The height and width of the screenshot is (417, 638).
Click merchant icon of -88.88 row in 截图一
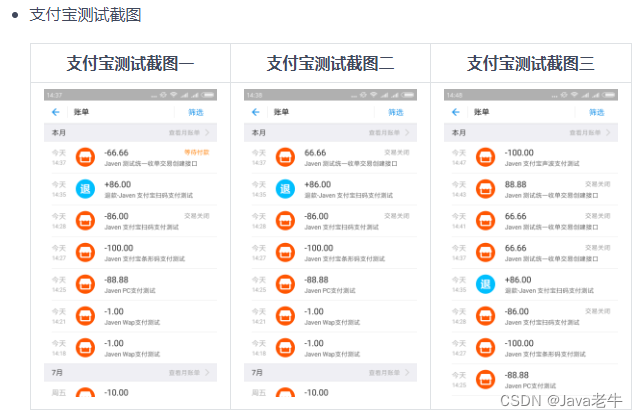[x=85, y=284]
